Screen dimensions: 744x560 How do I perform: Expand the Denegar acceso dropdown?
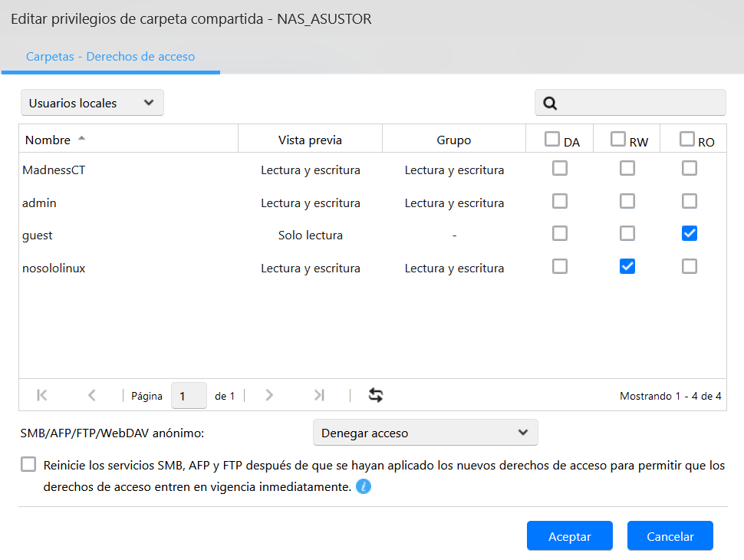426,433
